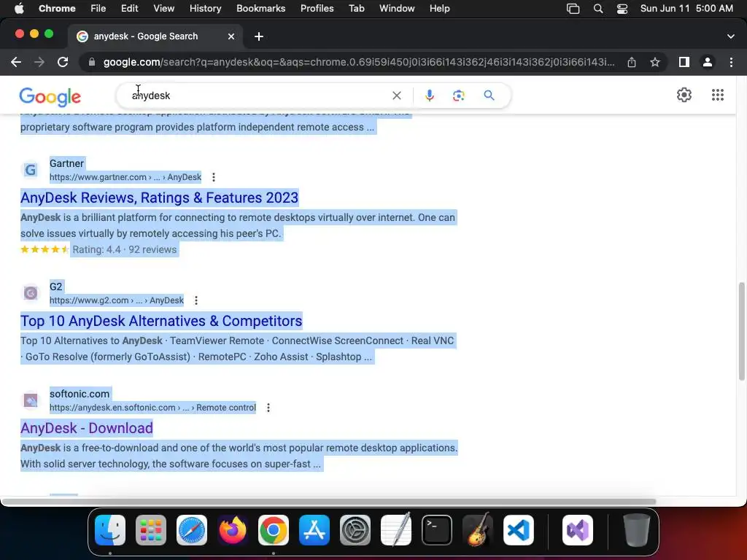Open the History menu
This screenshot has height=560, width=747.
tap(205, 9)
